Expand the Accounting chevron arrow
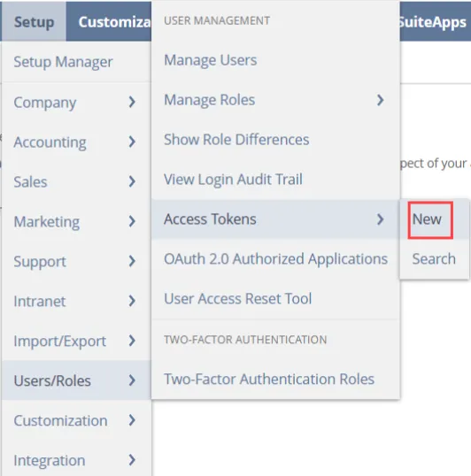Viewport: 471px width, 476px height. tap(132, 142)
